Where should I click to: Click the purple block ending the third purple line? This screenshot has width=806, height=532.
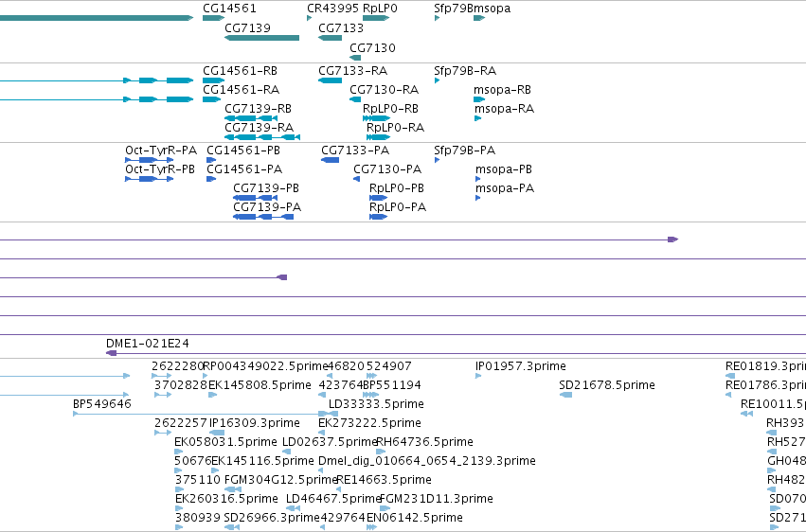tap(281, 277)
